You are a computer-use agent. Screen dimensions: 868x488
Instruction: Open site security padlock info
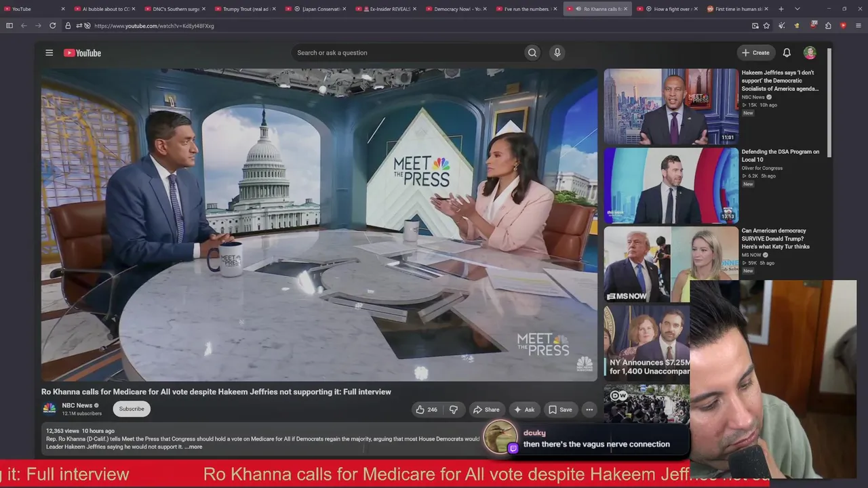[x=68, y=26]
